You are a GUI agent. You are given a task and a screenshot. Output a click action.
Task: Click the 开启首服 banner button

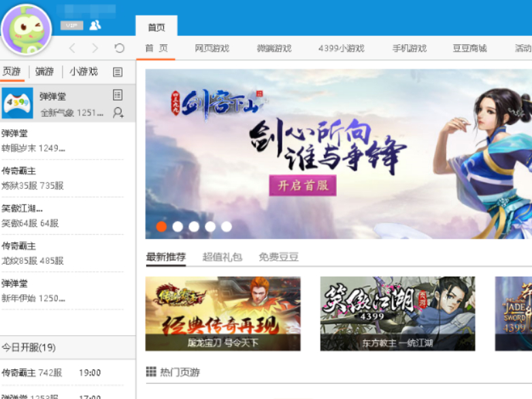[303, 186]
